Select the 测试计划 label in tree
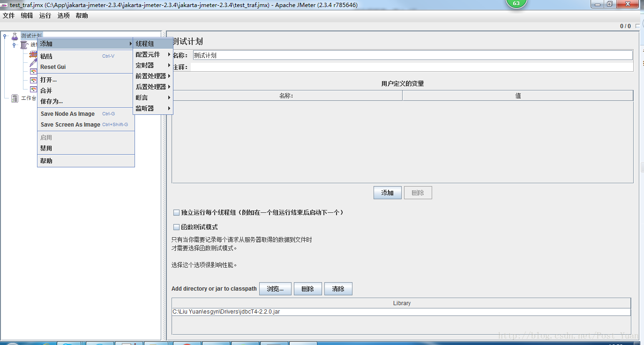 31,36
